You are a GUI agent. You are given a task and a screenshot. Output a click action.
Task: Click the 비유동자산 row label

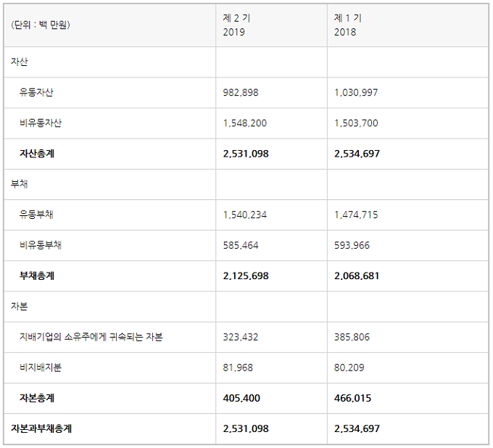coord(41,123)
